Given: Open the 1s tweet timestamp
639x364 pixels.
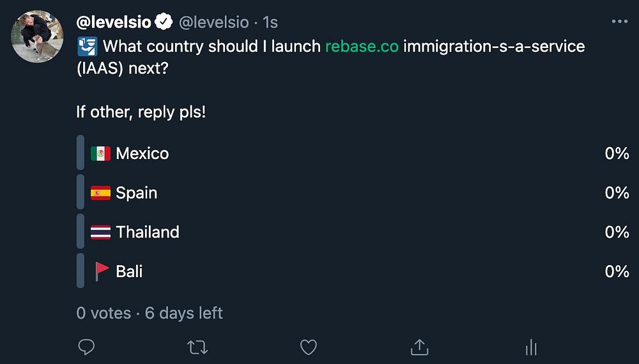Looking at the screenshot, I should 270,22.
